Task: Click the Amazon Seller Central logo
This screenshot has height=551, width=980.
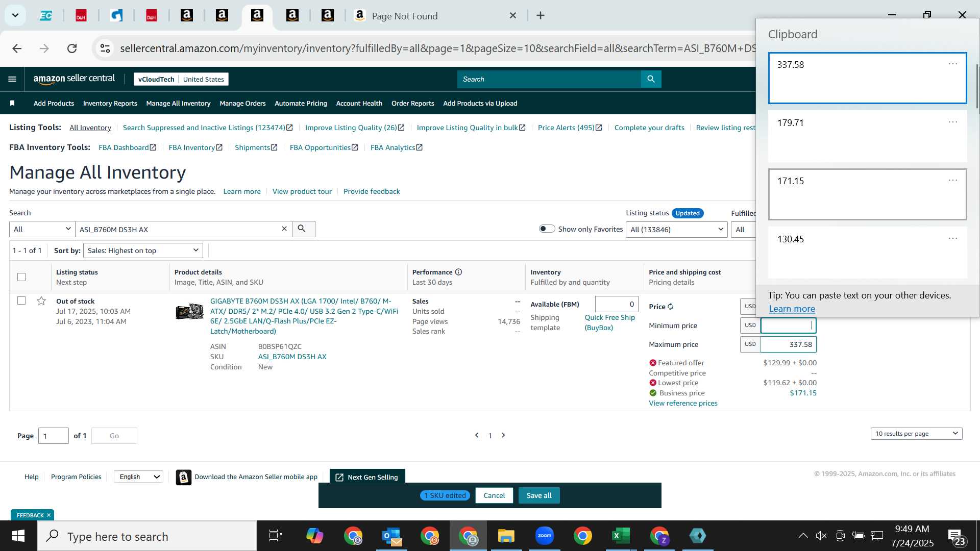Action: (x=74, y=79)
